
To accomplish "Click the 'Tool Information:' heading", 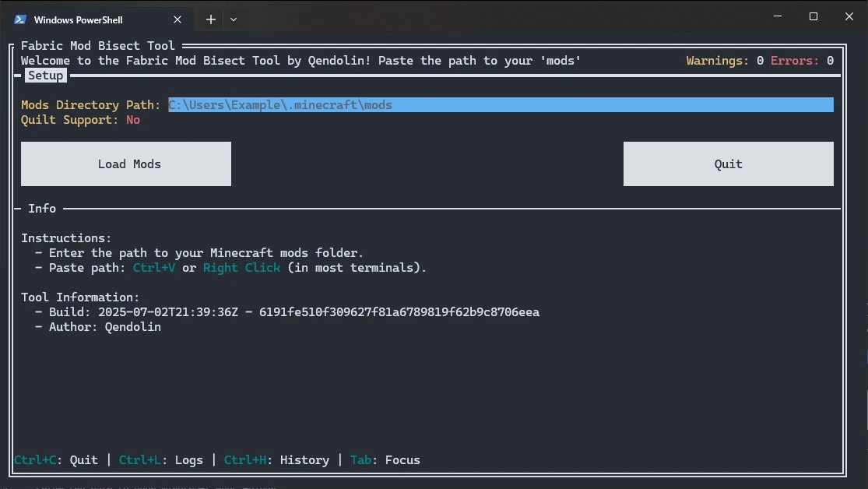I will (80, 297).
